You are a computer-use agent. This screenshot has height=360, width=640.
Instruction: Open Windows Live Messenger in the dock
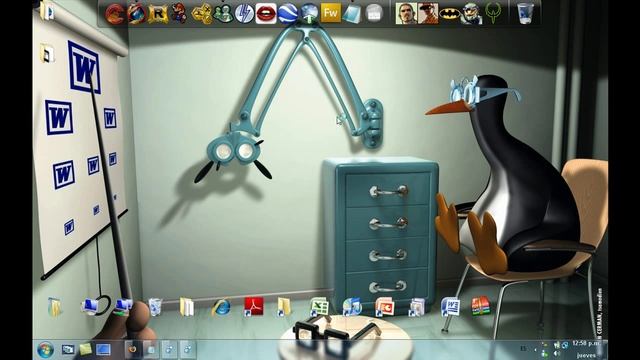pos(223,14)
